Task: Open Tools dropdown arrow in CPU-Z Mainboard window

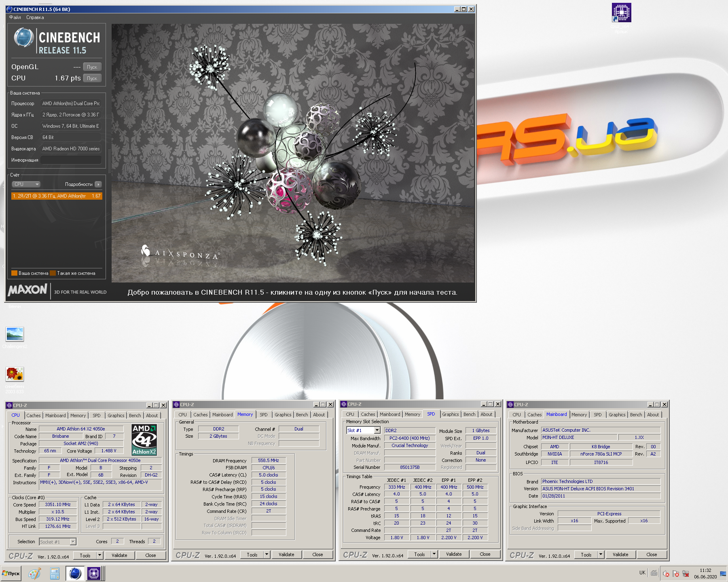Action: point(601,555)
